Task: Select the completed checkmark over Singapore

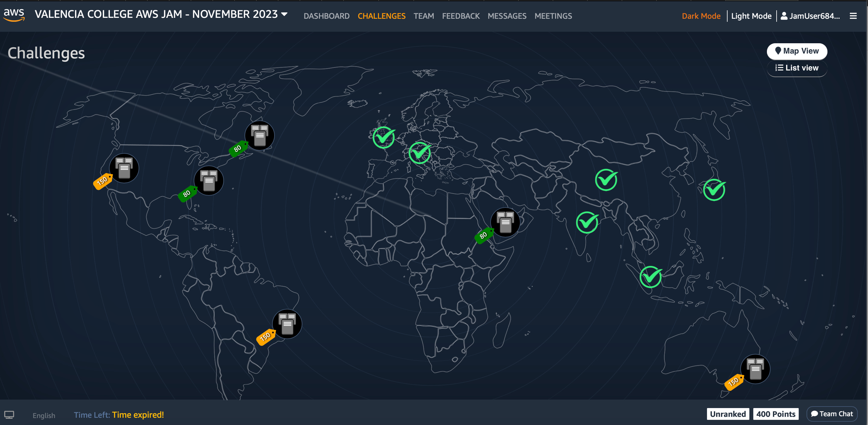Action: [651, 276]
